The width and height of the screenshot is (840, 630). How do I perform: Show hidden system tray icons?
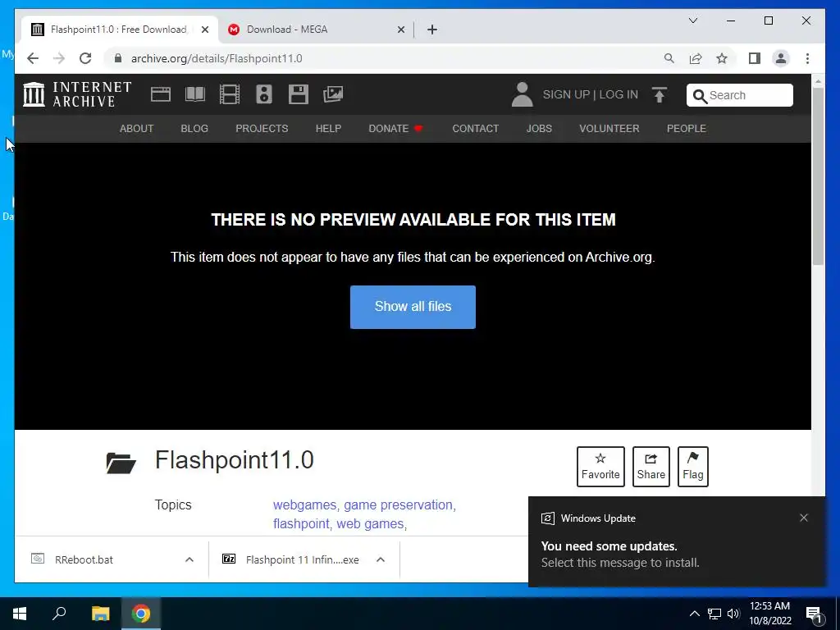694,614
